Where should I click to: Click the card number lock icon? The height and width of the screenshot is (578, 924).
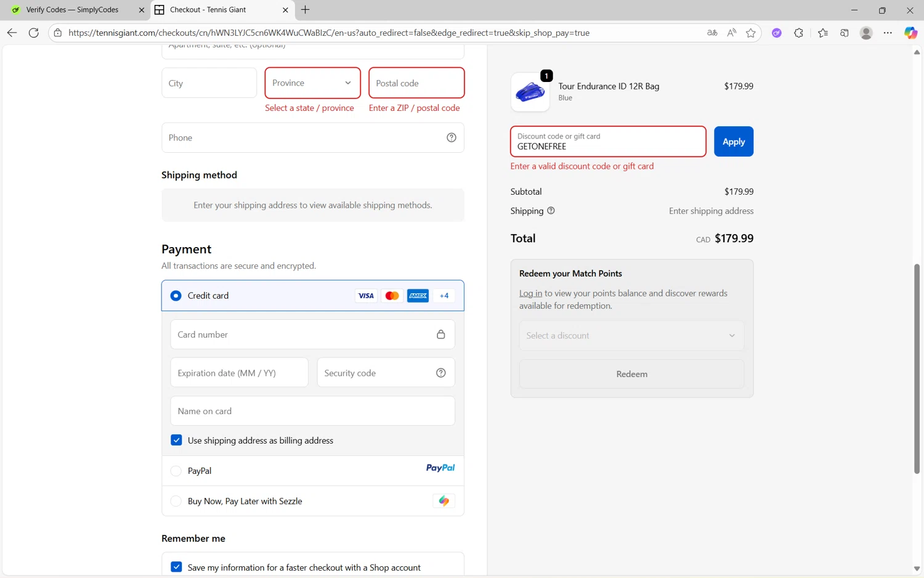[x=441, y=334]
